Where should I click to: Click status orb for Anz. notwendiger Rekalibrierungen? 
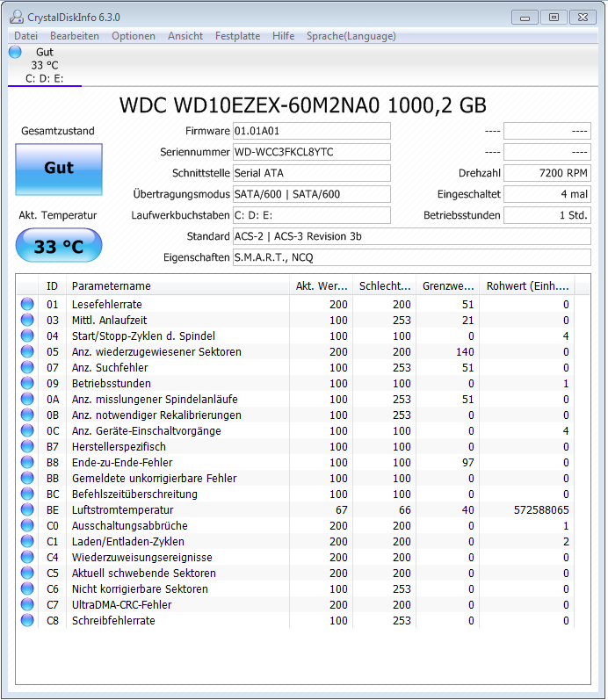pyautogui.click(x=27, y=415)
